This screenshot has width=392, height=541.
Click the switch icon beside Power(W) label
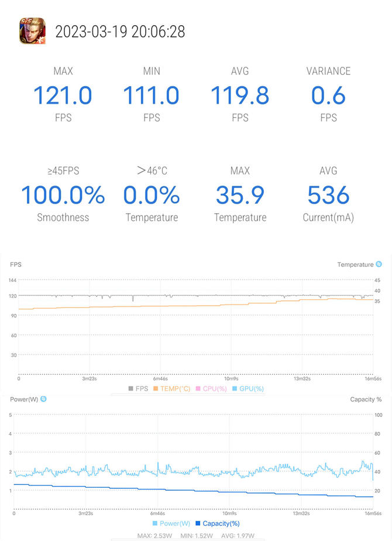43,399
